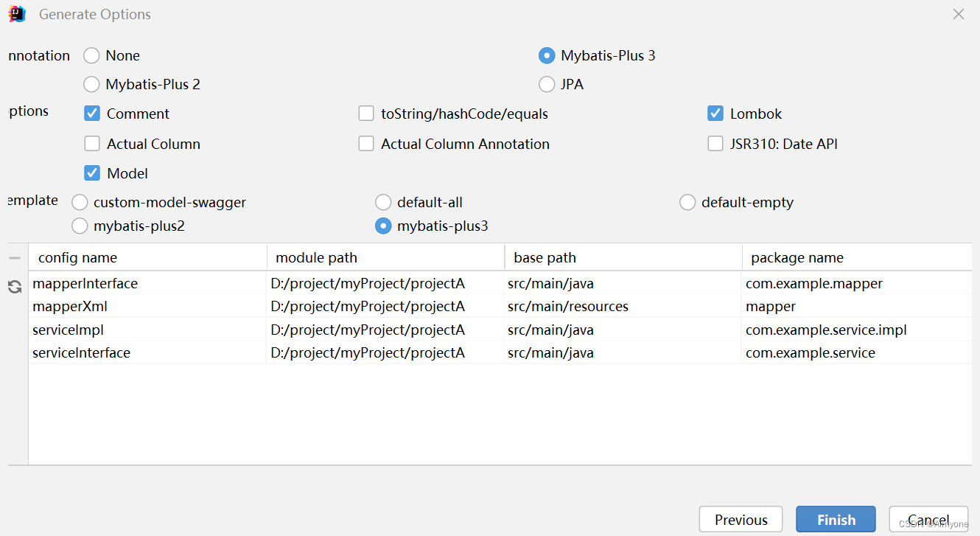Select the serviceImpl config name cell
Viewport: 980px width, 536px height.
147,330
